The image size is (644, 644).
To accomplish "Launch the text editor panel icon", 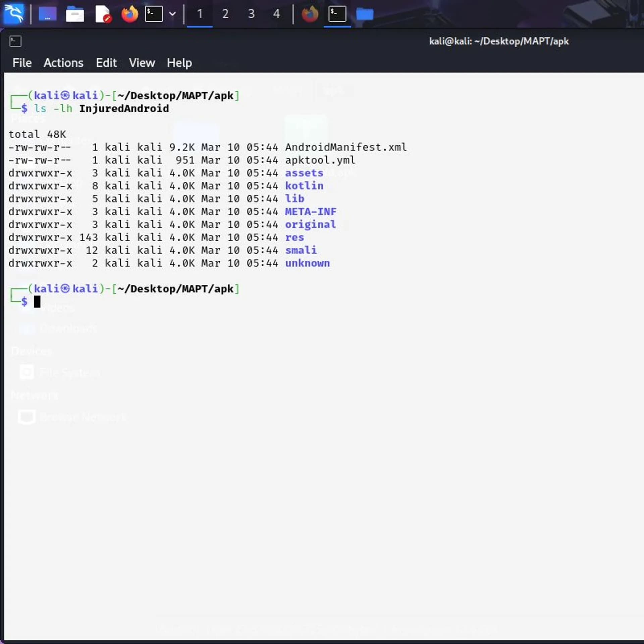I will click(103, 14).
